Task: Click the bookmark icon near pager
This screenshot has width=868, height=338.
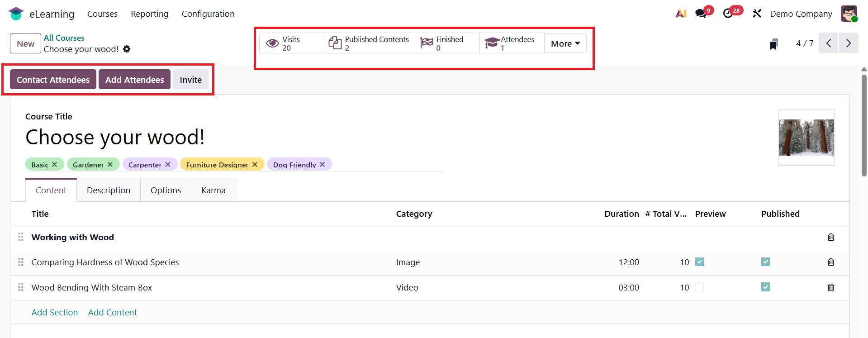Action: coord(773,44)
